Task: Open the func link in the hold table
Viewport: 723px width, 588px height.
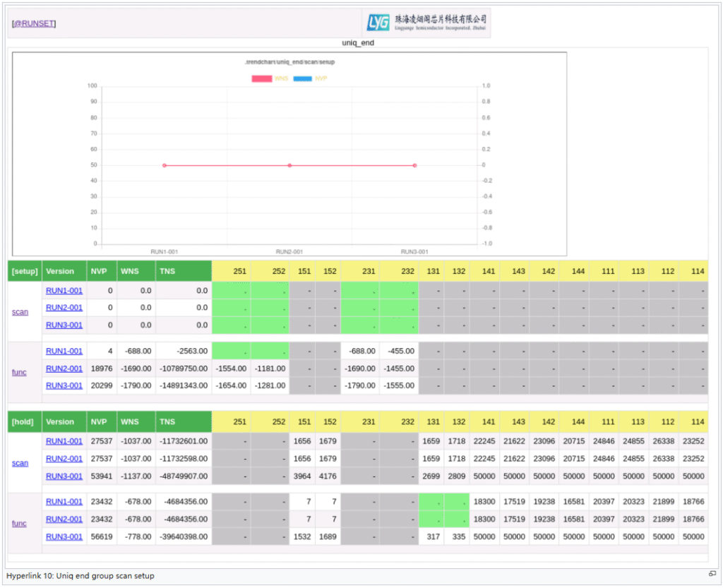Action: (x=19, y=524)
